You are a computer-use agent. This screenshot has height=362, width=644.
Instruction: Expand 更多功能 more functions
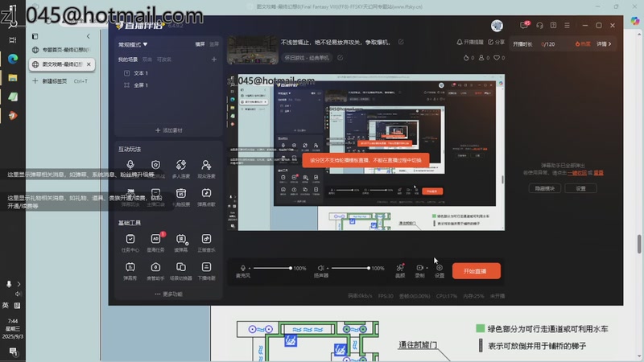click(169, 294)
